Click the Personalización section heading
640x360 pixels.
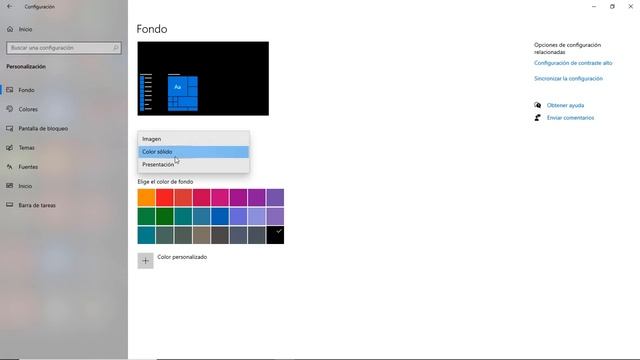click(x=26, y=67)
